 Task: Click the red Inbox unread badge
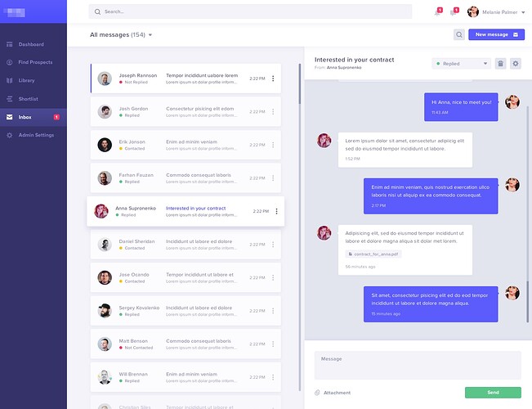coord(56,117)
